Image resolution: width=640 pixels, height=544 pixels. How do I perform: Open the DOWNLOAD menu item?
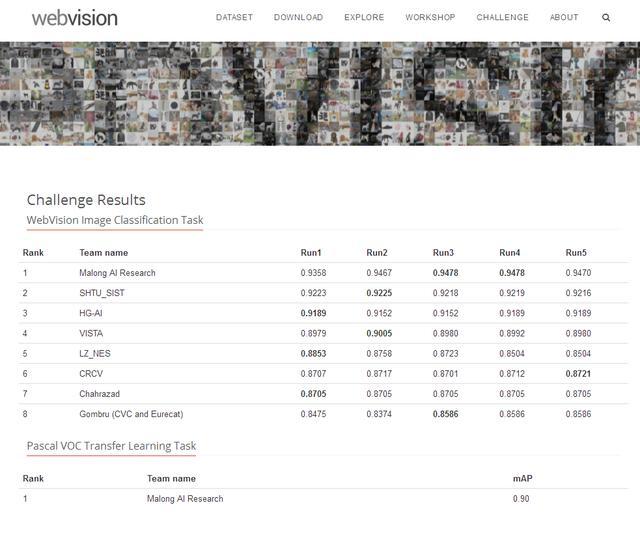[x=298, y=18]
